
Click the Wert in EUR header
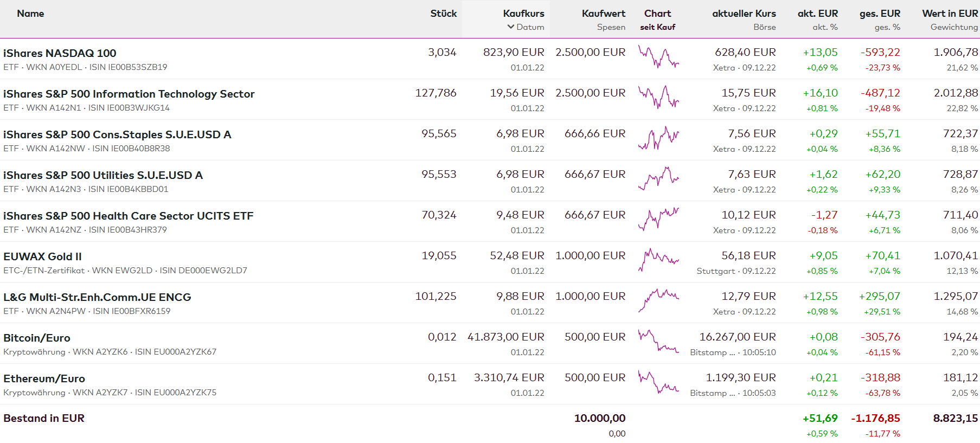click(x=950, y=14)
